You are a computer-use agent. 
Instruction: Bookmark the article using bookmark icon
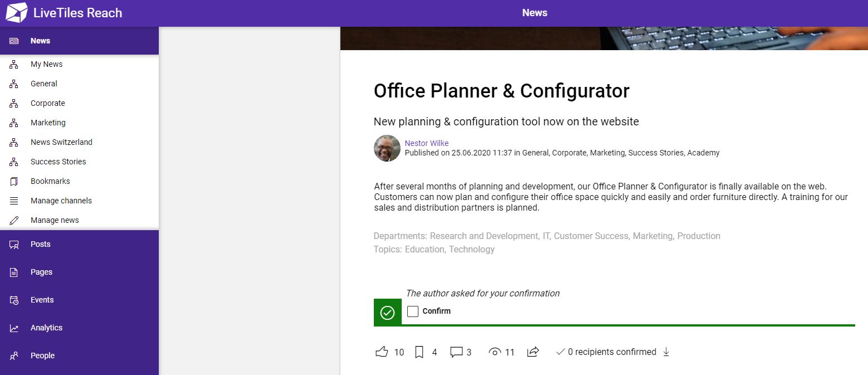(x=420, y=352)
